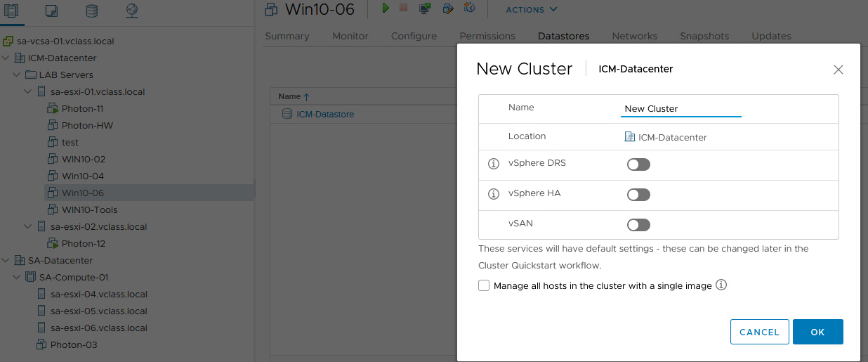Click the sa-vcsa-01.vclass.local vCenter icon

coord(8,41)
